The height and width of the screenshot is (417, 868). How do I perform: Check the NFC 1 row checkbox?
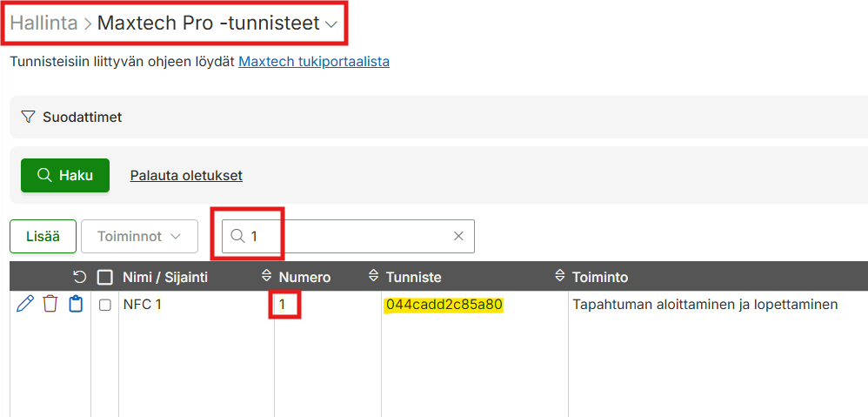click(104, 305)
